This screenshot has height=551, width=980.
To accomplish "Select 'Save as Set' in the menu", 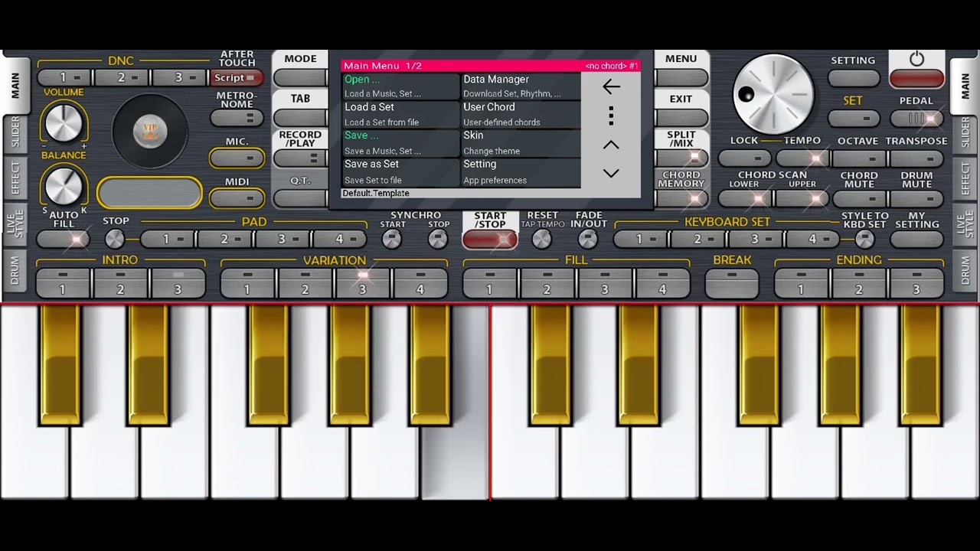I will [400, 171].
